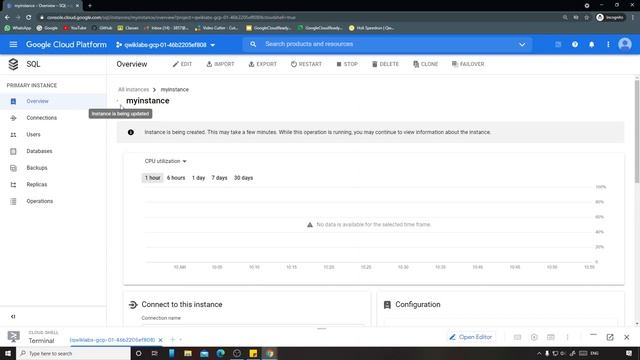The width and height of the screenshot is (640, 360).
Task: Close the qwiklabs Cloud Shell tab
Action: (x=160, y=340)
